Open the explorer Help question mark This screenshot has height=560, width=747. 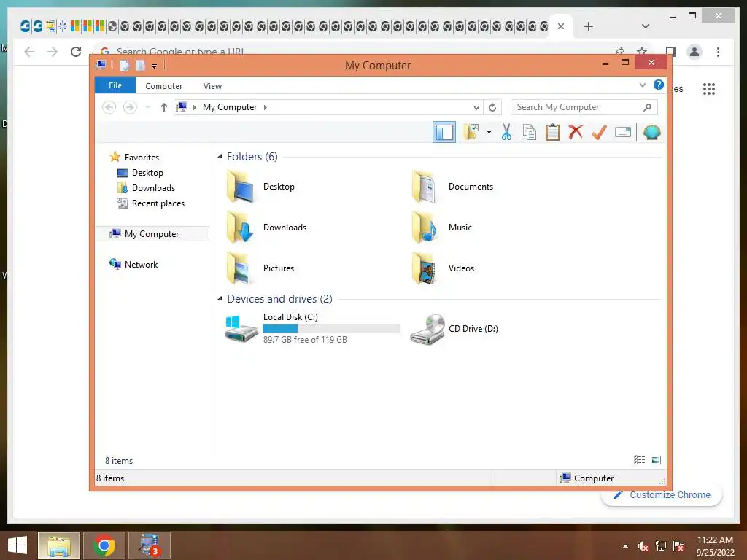coord(659,85)
